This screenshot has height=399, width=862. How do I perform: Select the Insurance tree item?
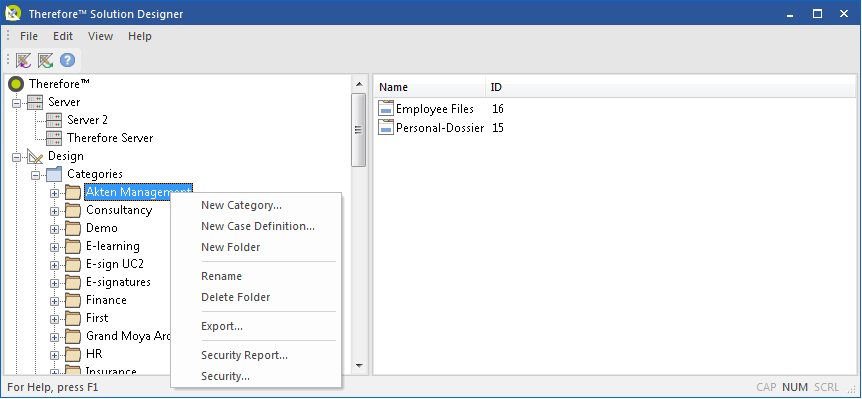111,371
